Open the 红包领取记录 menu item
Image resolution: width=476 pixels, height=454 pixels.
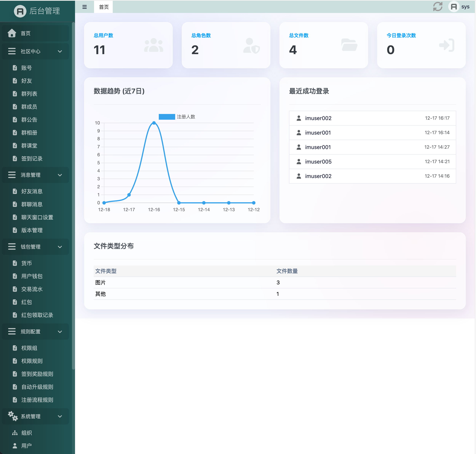[x=37, y=315]
